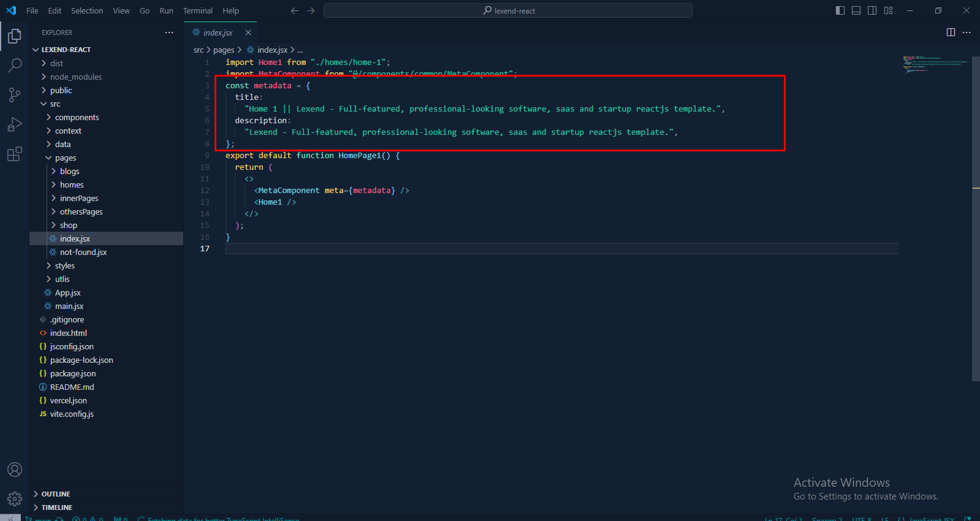980x521 pixels.
Task: Click the pages breadcrumb segment
Action: pyautogui.click(x=224, y=50)
